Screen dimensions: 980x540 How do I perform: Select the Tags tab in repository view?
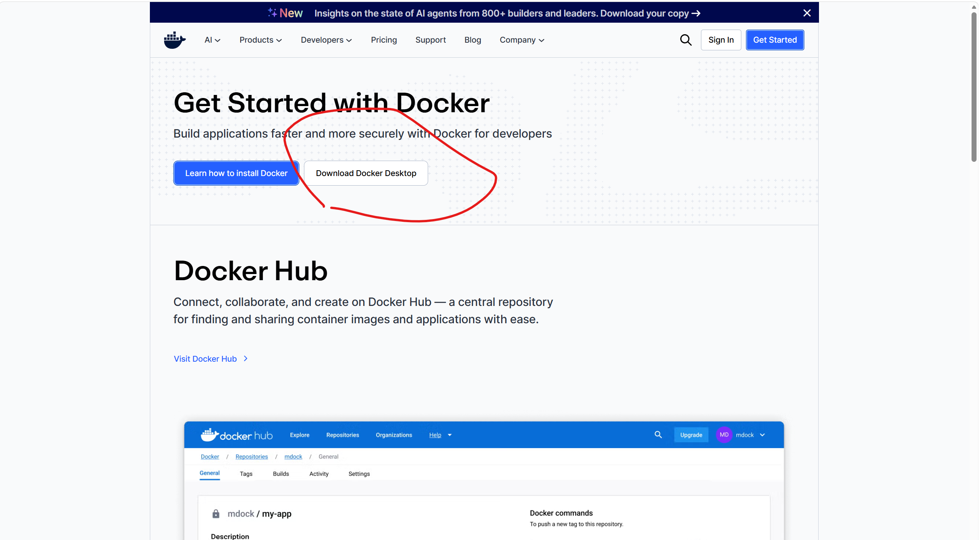coord(246,474)
